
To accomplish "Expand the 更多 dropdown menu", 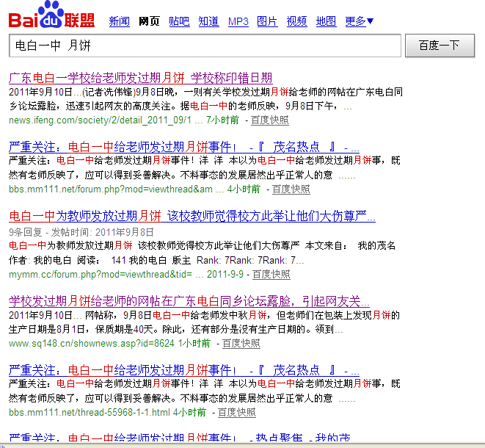I will coord(360,21).
